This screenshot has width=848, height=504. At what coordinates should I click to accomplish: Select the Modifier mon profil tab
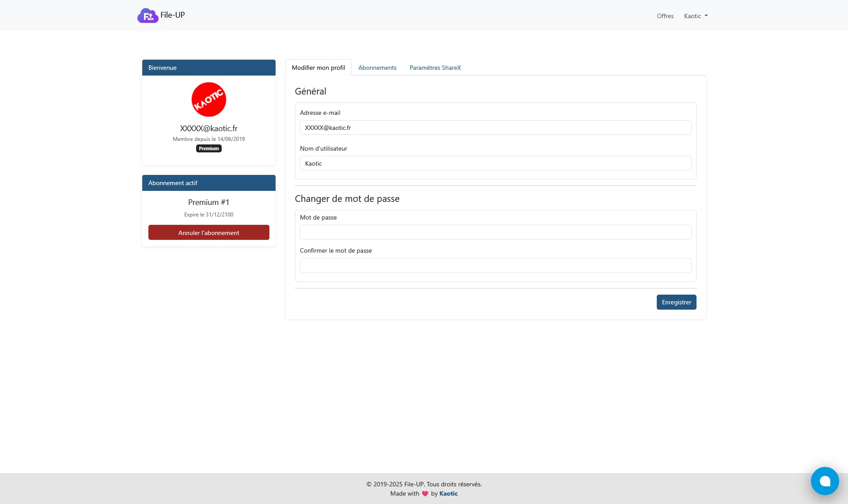[x=318, y=68]
